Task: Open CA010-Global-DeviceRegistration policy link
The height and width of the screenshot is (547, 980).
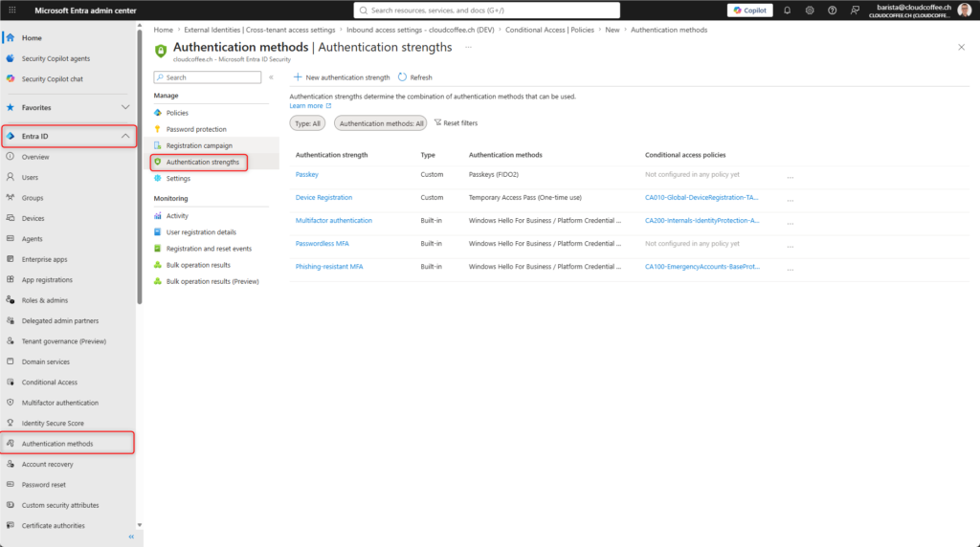Action: [702, 197]
